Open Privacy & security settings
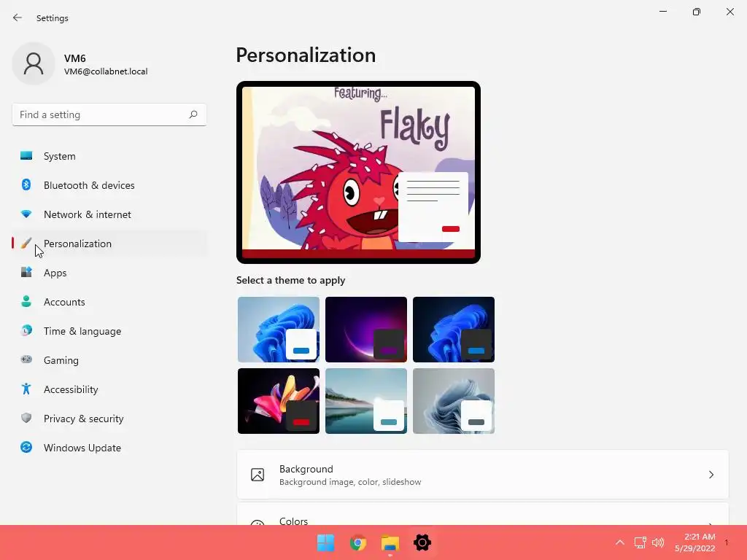 coord(109,419)
